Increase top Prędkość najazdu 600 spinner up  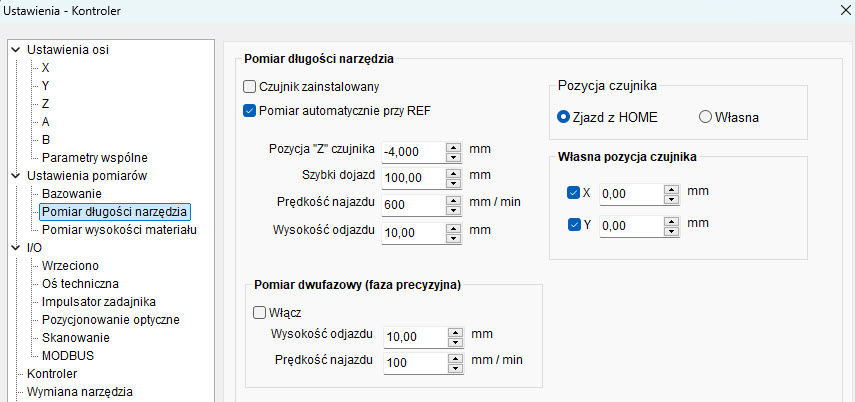pyautogui.click(x=454, y=200)
